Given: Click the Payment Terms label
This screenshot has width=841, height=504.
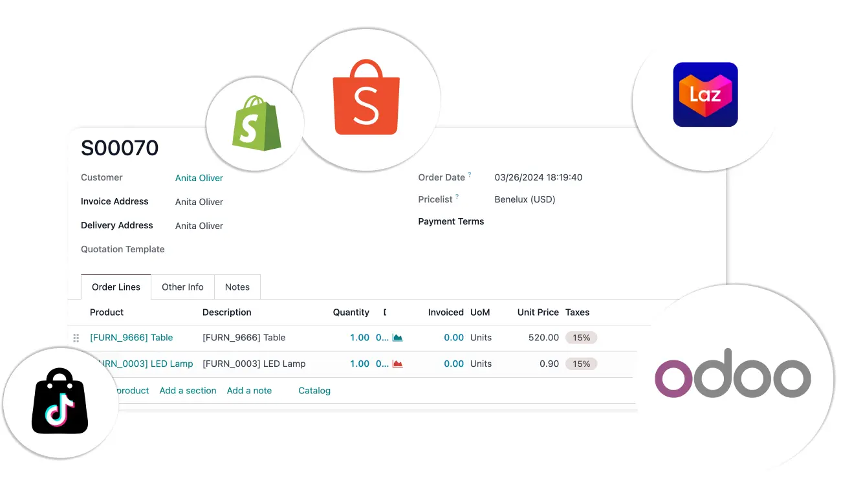Looking at the screenshot, I should [x=451, y=221].
